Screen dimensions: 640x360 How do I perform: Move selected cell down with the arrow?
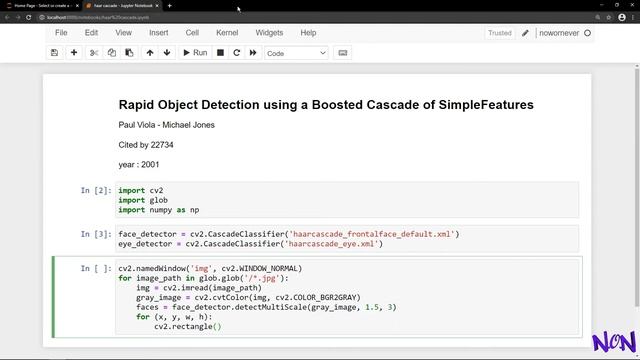tap(167, 53)
